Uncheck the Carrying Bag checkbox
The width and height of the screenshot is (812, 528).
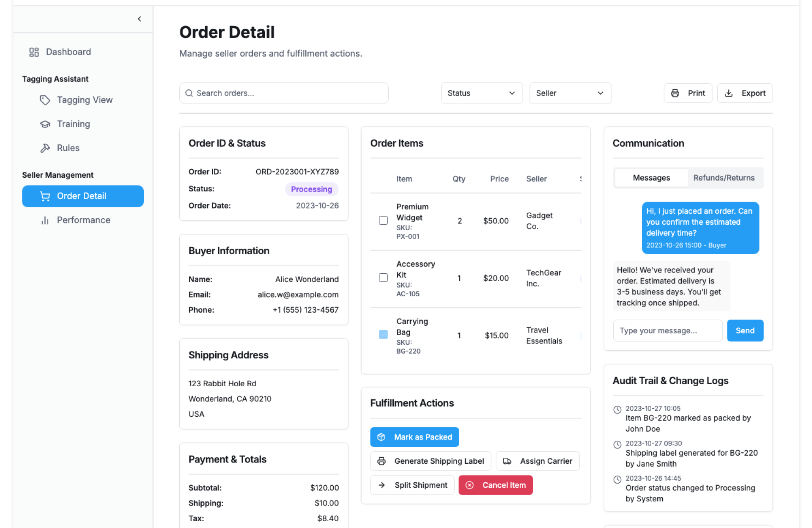(383, 335)
